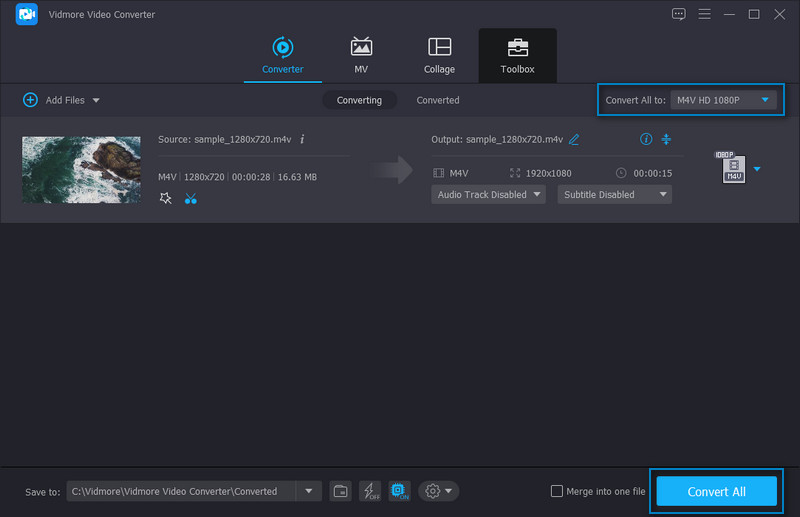Switch to the Toolbox tab
800x517 pixels.
(517, 56)
